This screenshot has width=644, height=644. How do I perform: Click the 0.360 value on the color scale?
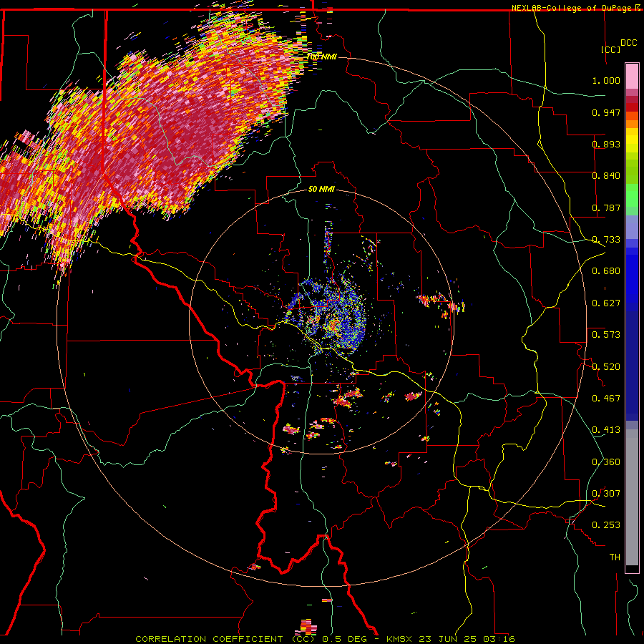pos(606,462)
